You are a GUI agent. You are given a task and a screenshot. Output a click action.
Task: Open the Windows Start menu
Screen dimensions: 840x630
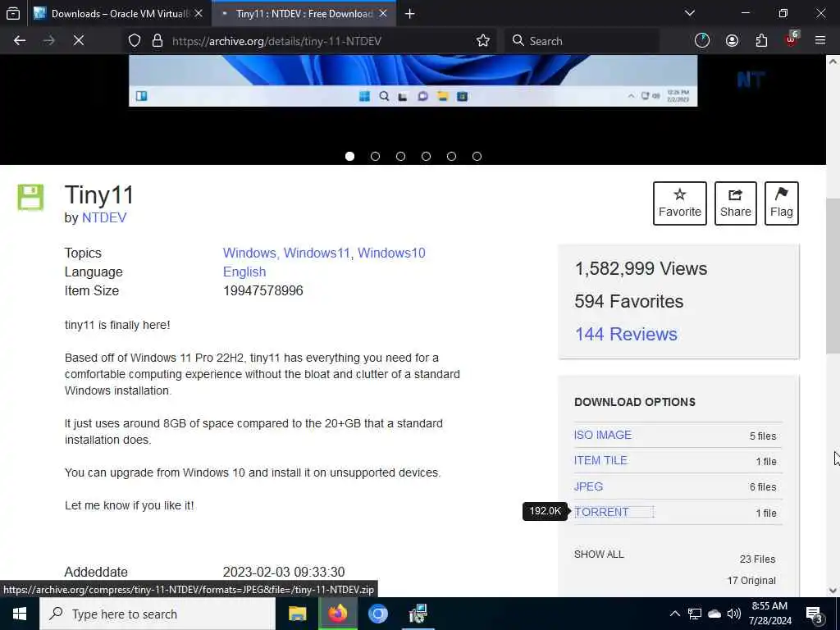20,614
